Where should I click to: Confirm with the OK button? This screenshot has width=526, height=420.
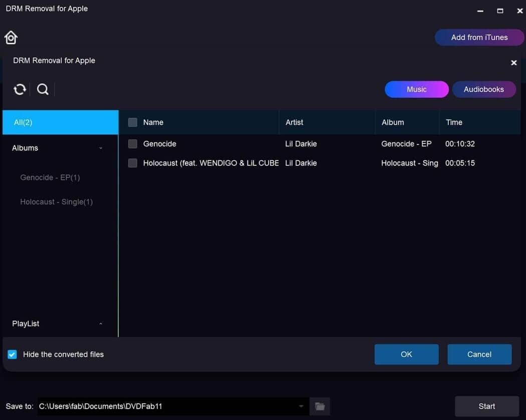click(x=406, y=354)
